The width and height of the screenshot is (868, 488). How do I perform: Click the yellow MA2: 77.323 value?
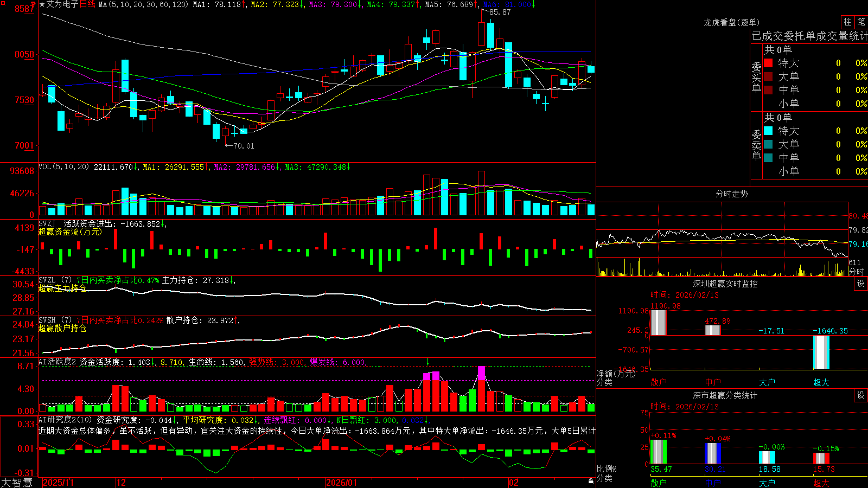[x=277, y=4]
